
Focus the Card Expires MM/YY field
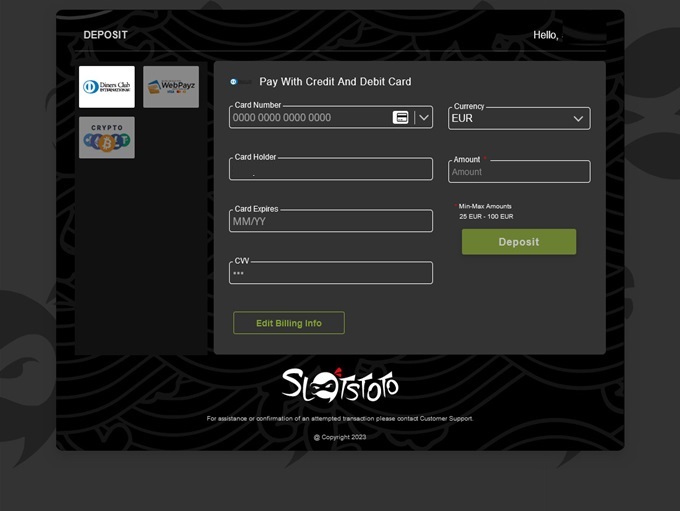click(330, 221)
